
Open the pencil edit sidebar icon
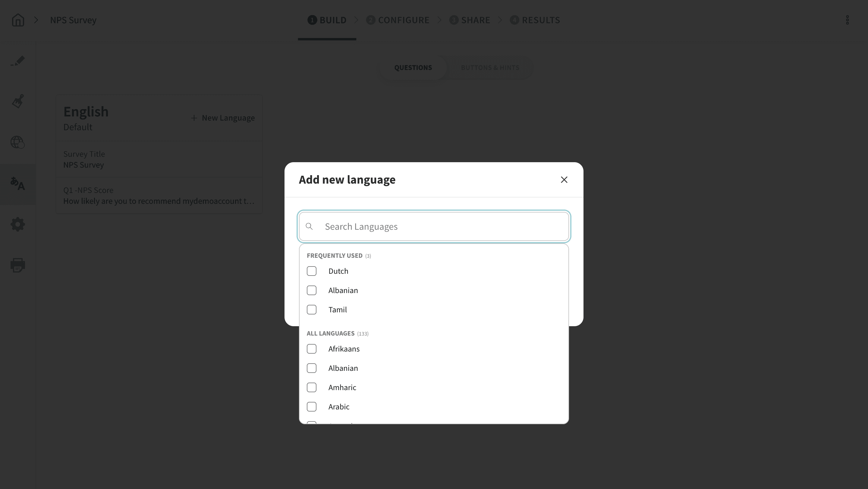click(18, 61)
